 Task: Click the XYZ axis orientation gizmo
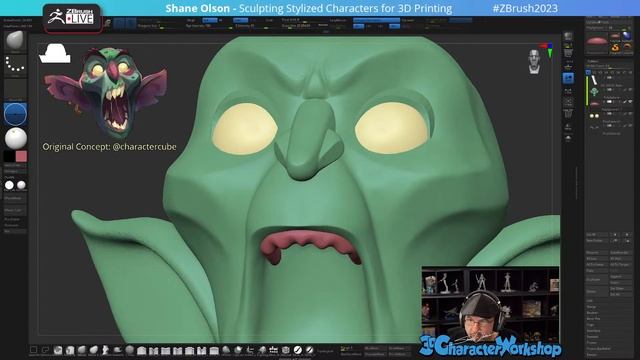[x=547, y=50]
